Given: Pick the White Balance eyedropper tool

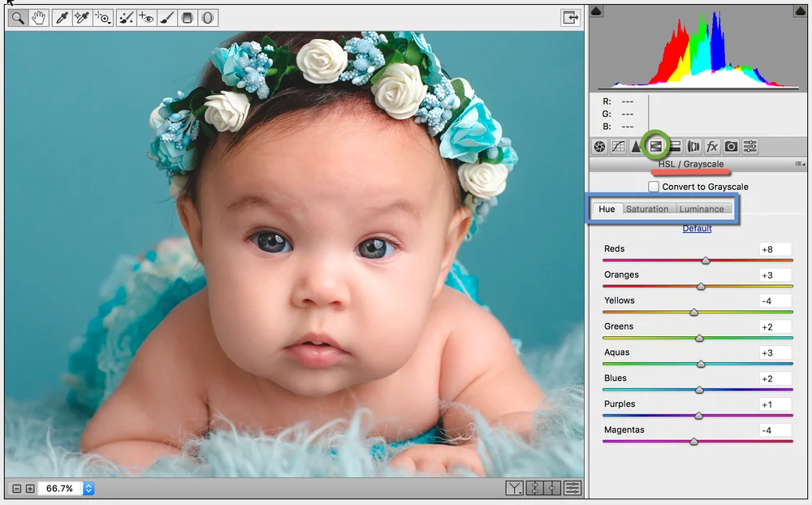Looking at the screenshot, I should tap(63, 17).
